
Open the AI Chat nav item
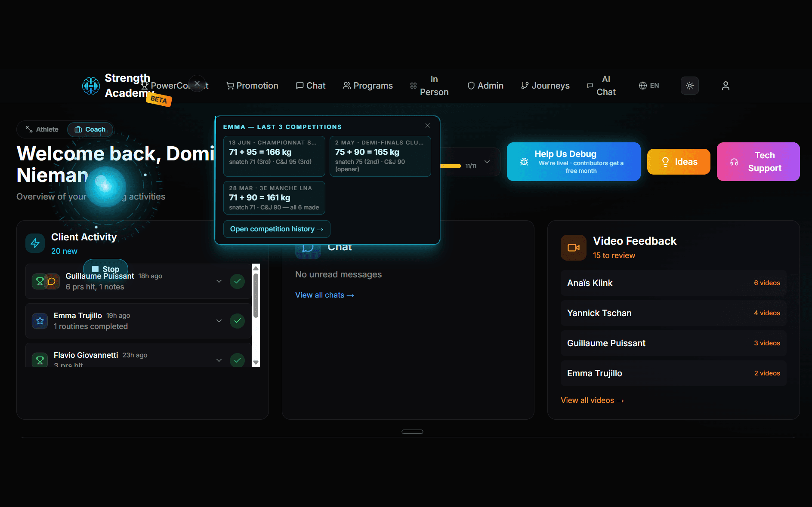(602, 86)
